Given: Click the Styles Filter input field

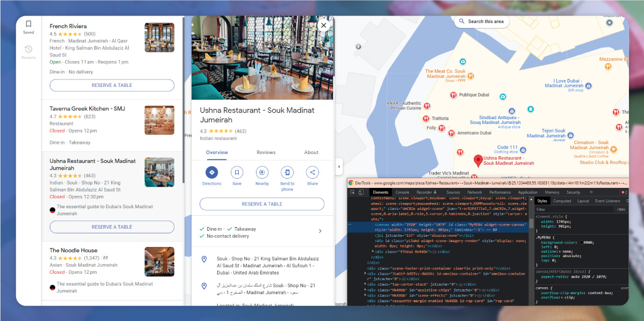Looking at the screenshot, I should [574, 209].
